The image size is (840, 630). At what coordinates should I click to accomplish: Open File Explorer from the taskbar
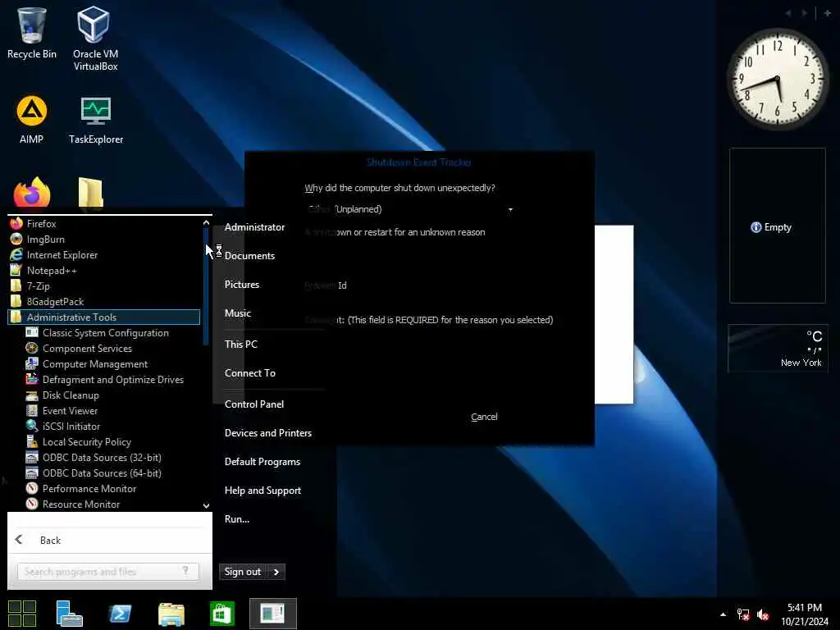[171, 614]
